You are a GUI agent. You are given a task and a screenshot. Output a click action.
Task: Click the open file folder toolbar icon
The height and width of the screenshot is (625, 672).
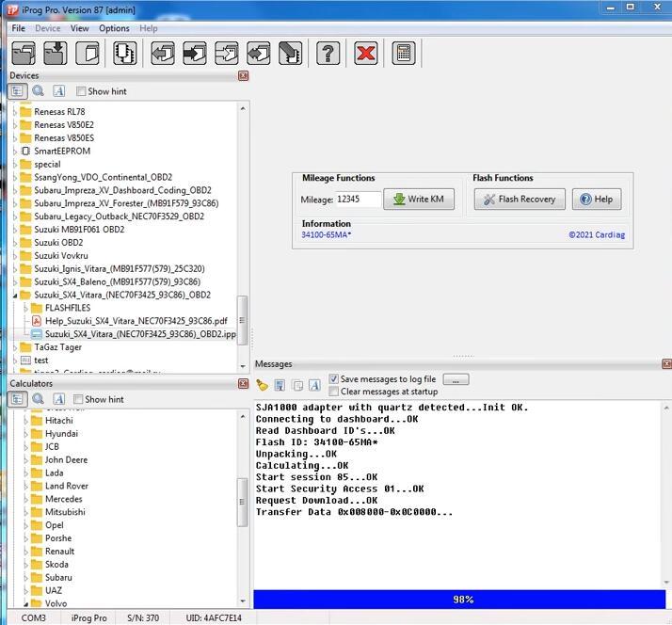coord(24,54)
